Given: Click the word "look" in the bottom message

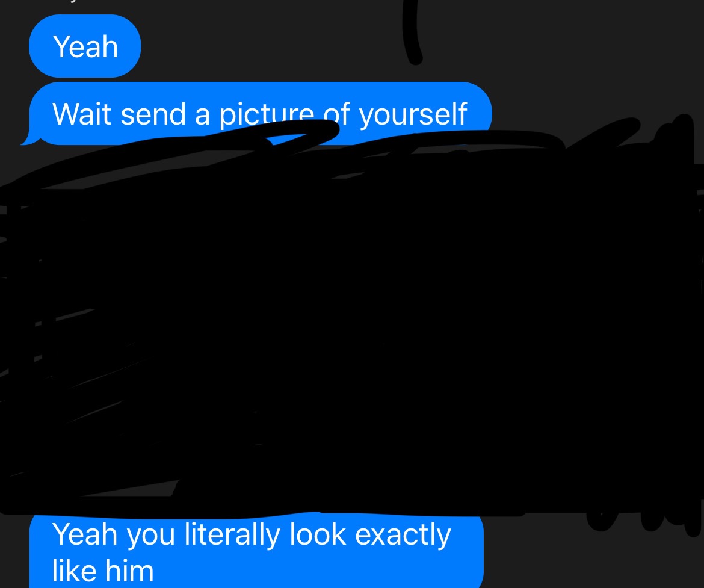Looking at the screenshot, I should pyautogui.click(x=318, y=534).
